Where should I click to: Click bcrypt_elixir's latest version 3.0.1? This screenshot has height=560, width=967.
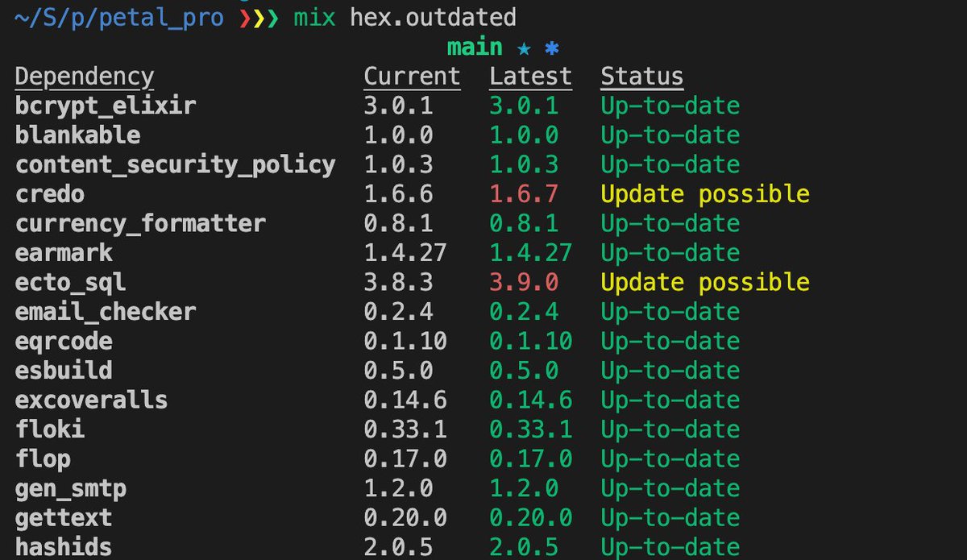[x=524, y=106]
